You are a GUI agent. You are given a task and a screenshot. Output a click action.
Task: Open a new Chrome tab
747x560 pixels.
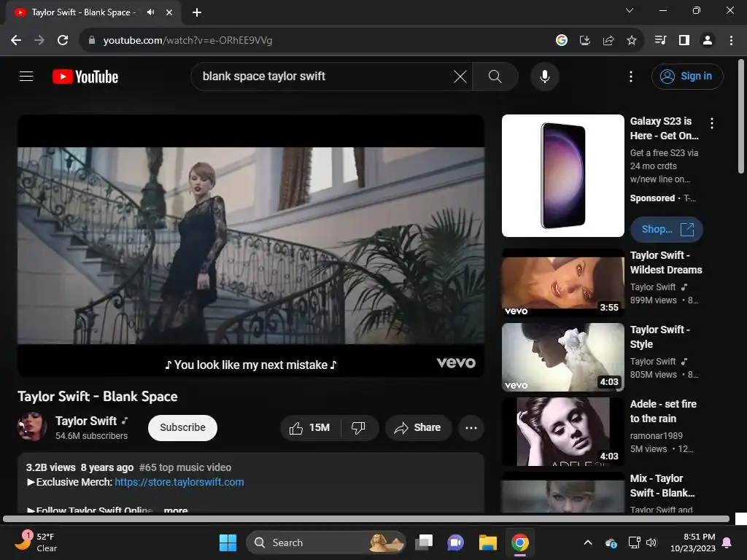(197, 12)
